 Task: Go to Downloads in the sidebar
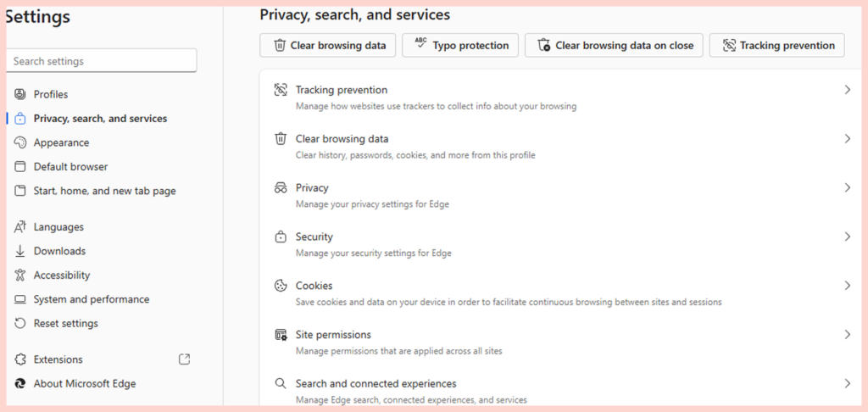pos(59,251)
